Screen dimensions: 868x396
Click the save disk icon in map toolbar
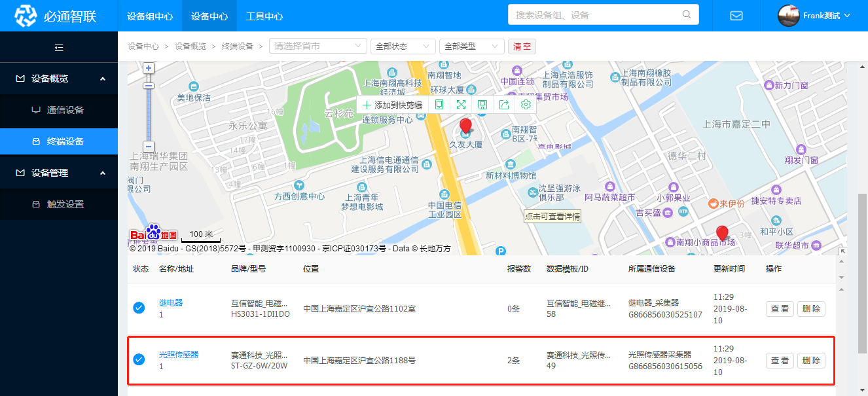coord(482,105)
